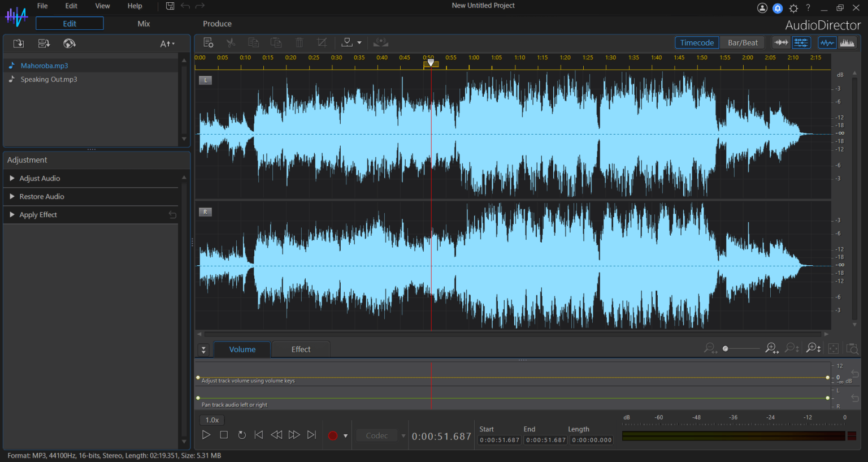
Task: Click the copy icon in the editing toolbar
Action: pos(253,42)
